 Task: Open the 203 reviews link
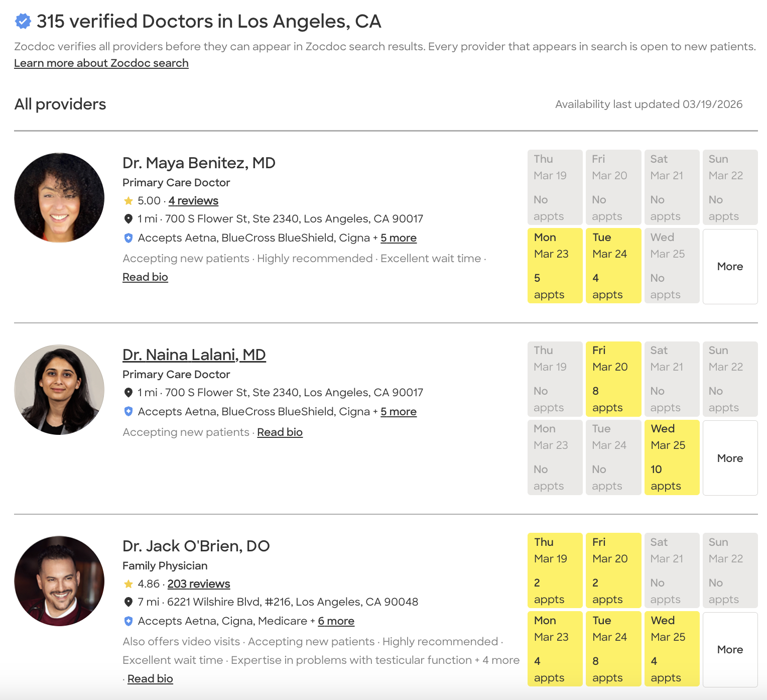(x=199, y=584)
